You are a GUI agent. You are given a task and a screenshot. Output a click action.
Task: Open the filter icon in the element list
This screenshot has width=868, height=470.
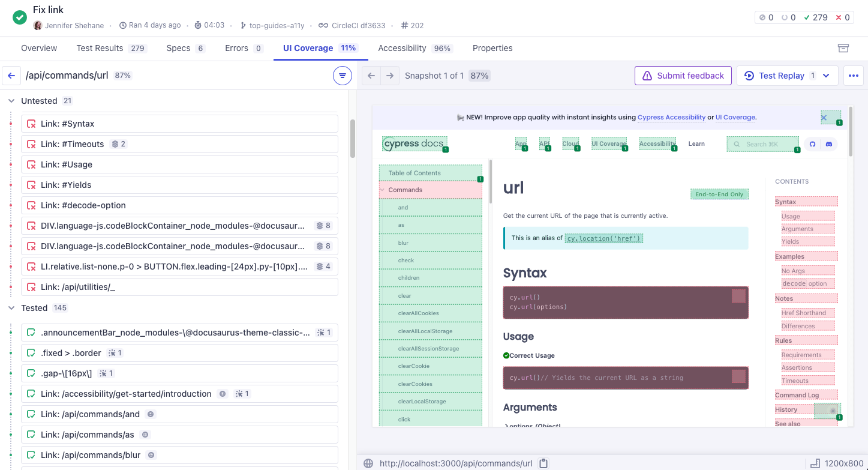click(x=342, y=76)
